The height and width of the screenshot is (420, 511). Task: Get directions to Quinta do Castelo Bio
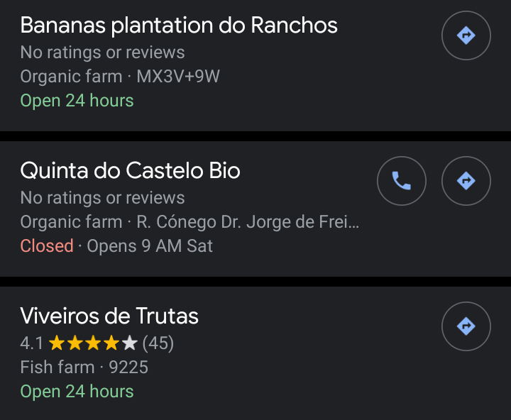[x=466, y=181]
